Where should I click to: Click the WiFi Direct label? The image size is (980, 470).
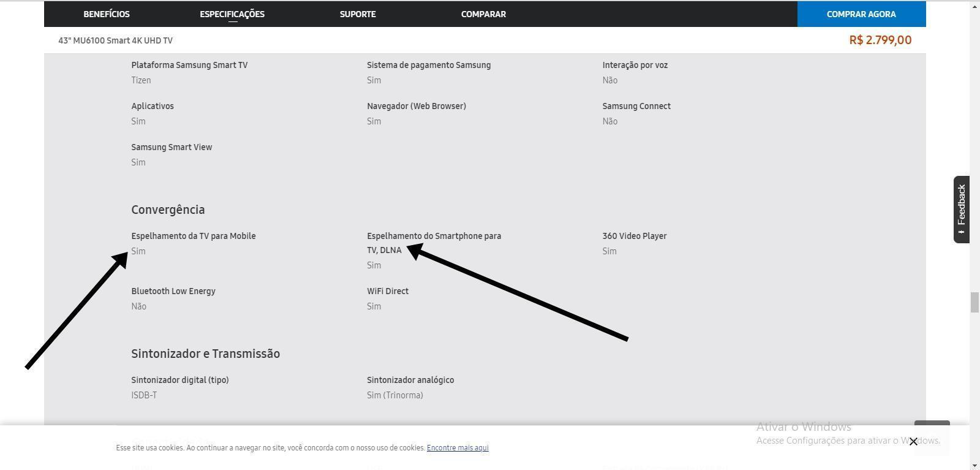click(388, 291)
